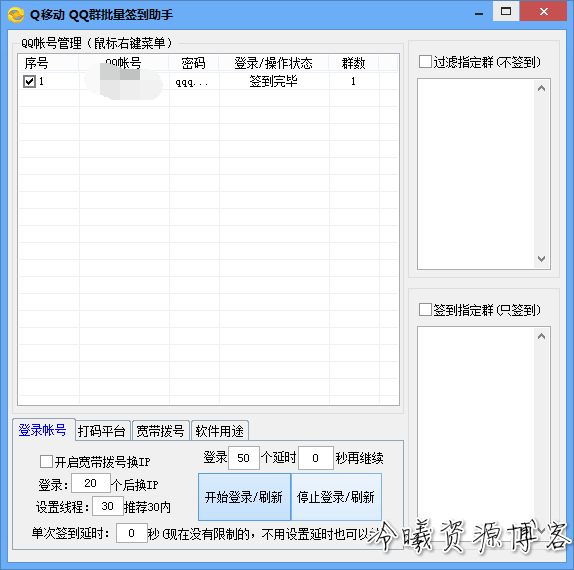Click up arrow of 过滤指定群 scrollbar
Image resolution: width=574 pixels, height=570 pixels.
click(x=541, y=88)
